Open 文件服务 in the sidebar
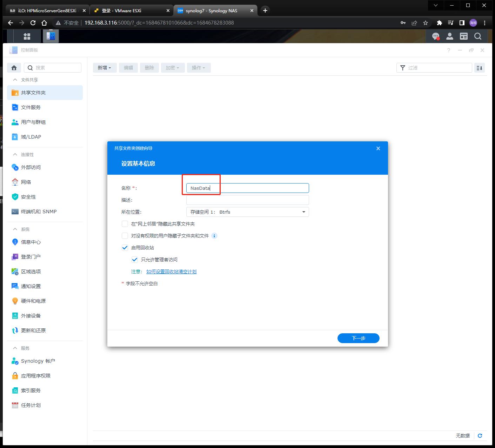495x448 pixels. (45, 107)
